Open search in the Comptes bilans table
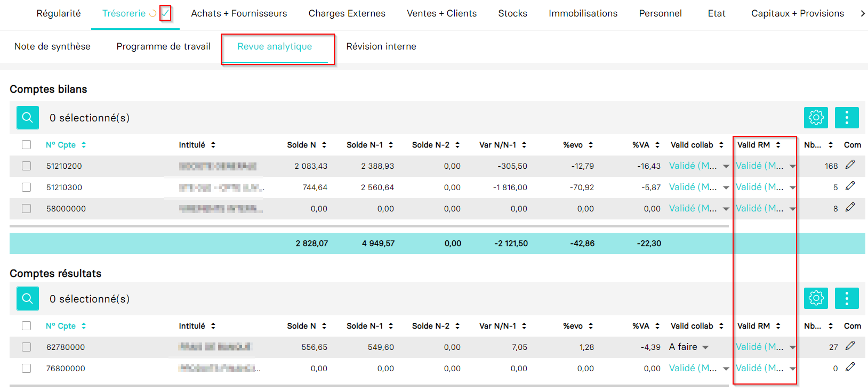Image resolution: width=868 pixels, height=392 pixels. coord(28,118)
